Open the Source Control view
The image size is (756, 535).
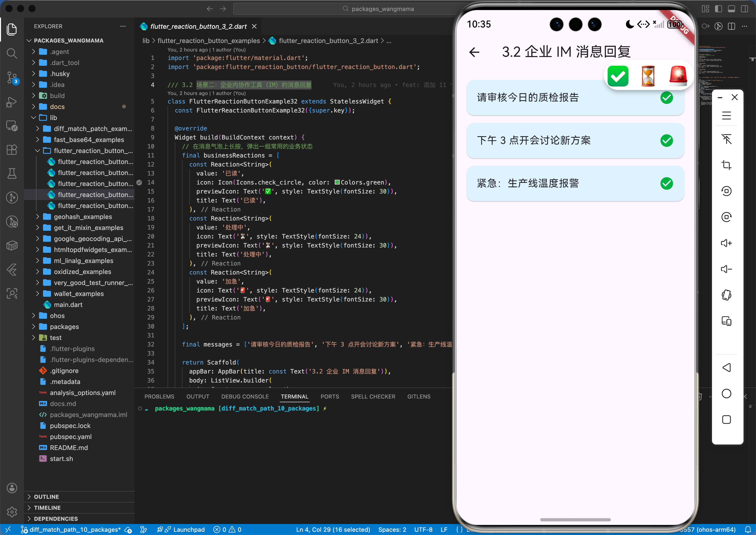coord(12,77)
